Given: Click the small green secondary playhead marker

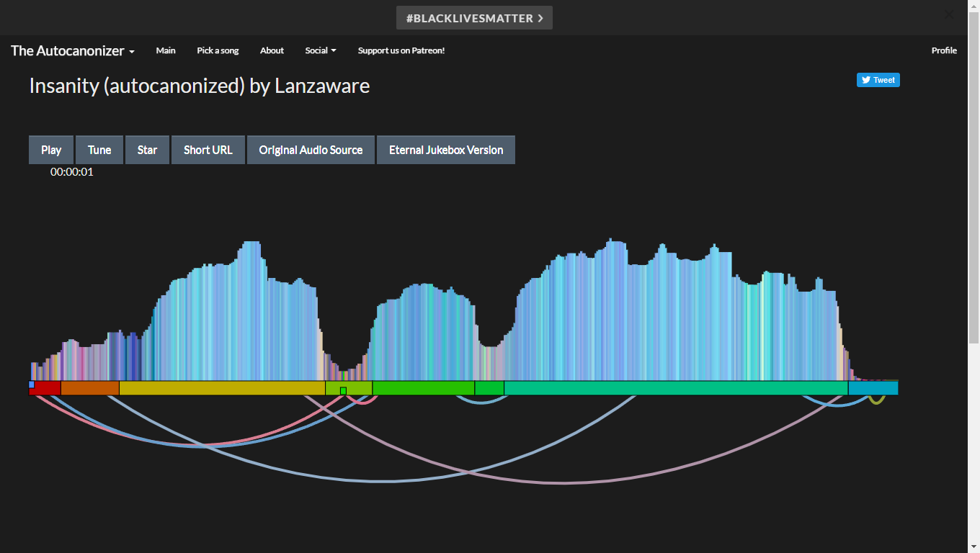Looking at the screenshot, I should [x=343, y=391].
